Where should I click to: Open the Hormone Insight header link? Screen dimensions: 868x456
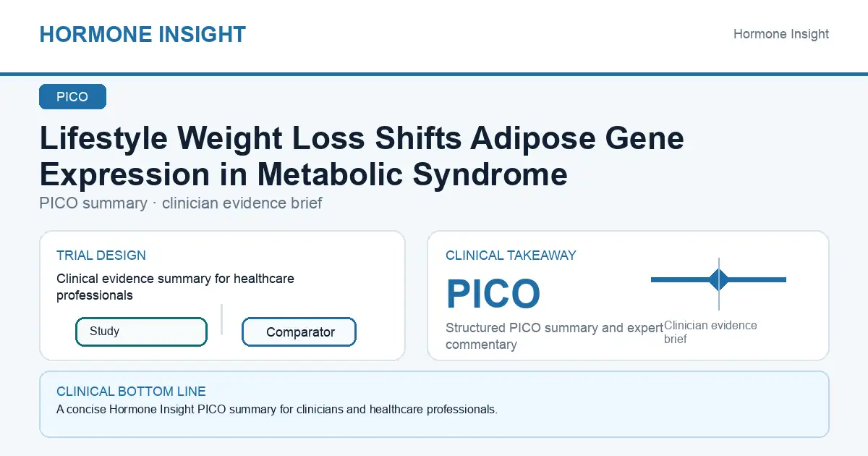pos(781,34)
